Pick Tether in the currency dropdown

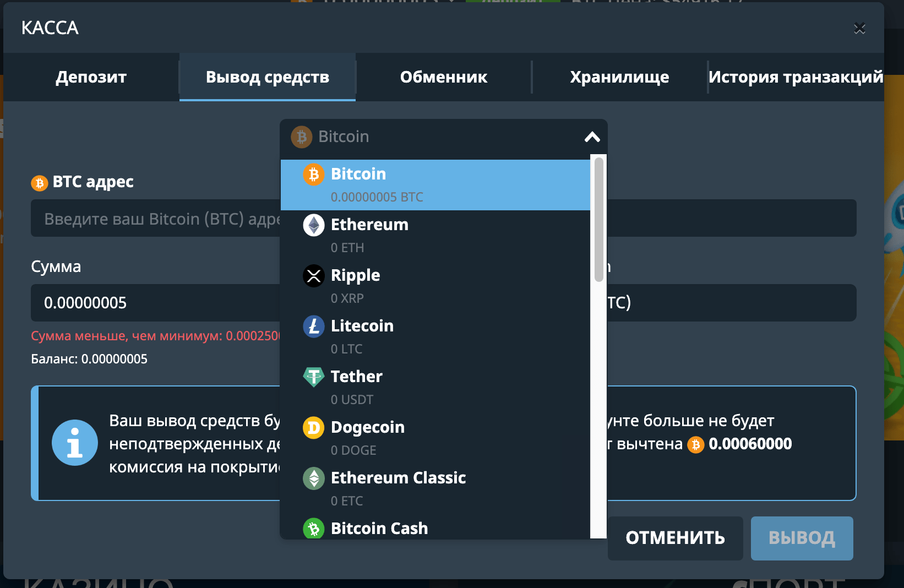435,388
